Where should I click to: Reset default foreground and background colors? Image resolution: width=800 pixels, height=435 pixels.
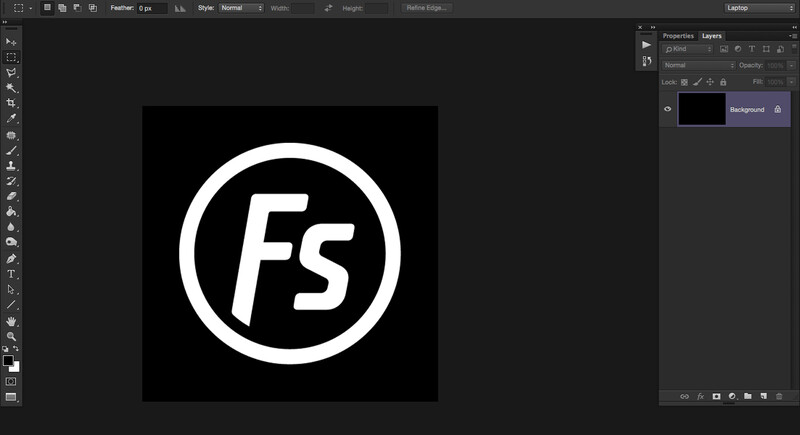coord(5,349)
